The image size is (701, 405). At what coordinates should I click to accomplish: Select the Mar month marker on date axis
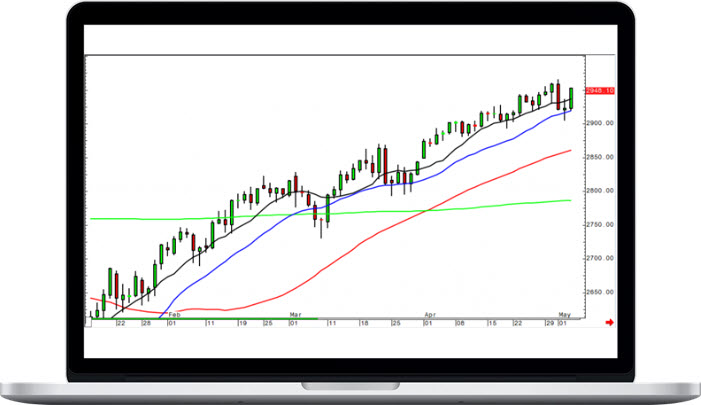point(295,313)
